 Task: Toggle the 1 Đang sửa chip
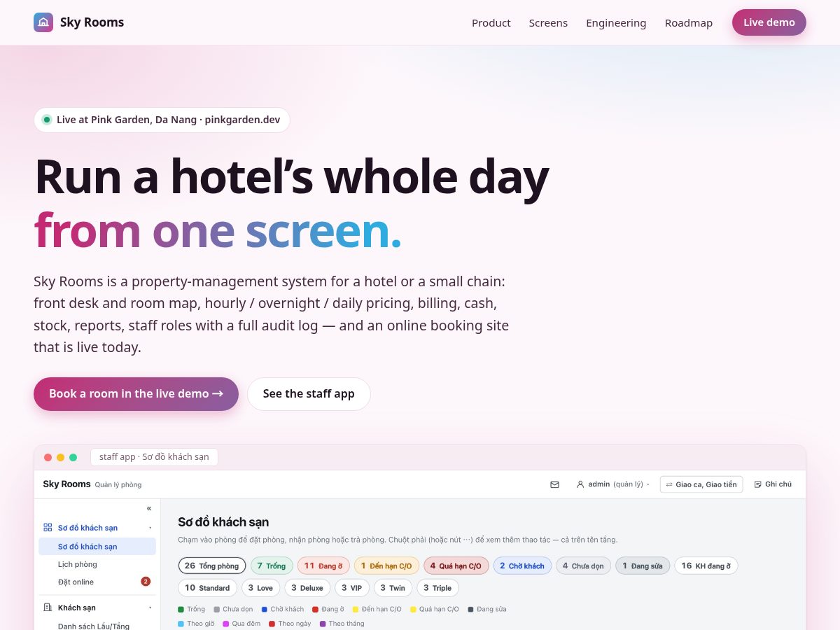click(x=643, y=566)
